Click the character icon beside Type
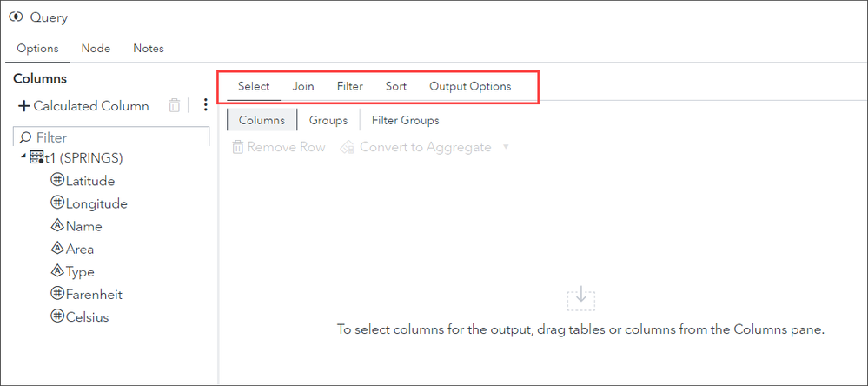 (58, 271)
